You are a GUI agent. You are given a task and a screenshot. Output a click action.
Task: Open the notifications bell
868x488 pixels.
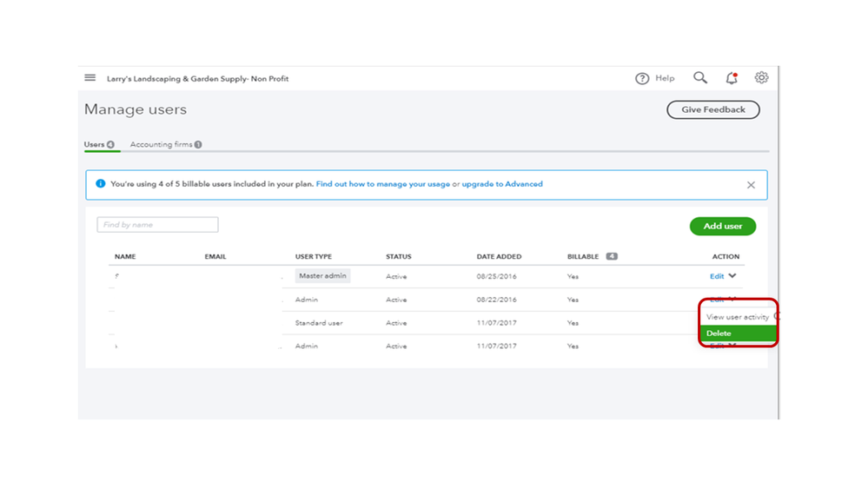point(732,78)
